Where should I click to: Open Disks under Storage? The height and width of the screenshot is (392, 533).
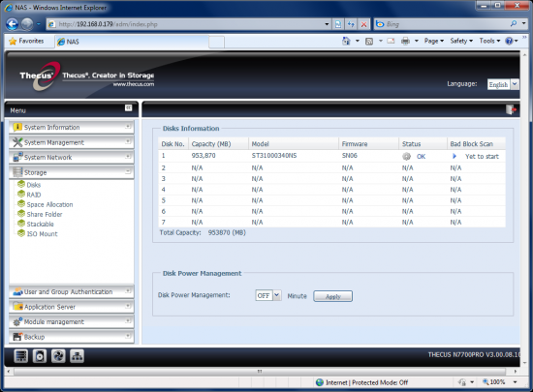[34, 185]
